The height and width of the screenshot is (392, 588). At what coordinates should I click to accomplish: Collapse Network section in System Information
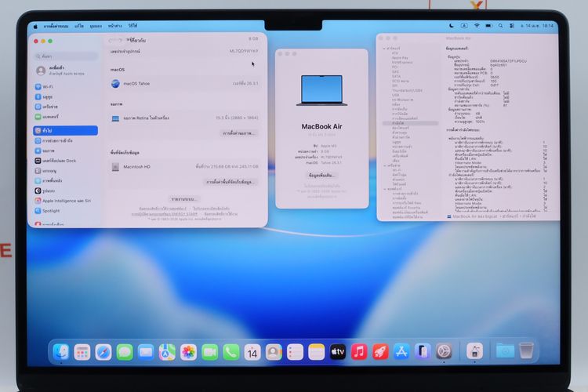[x=385, y=165]
